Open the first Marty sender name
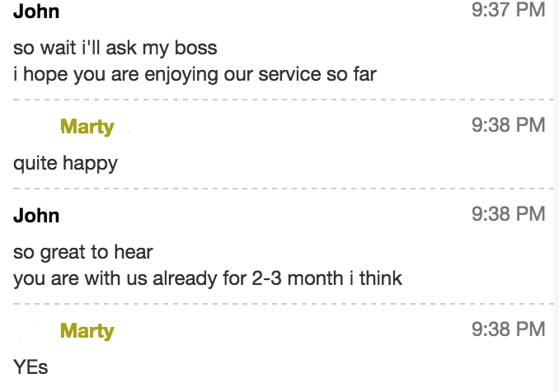 tap(87, 127)
